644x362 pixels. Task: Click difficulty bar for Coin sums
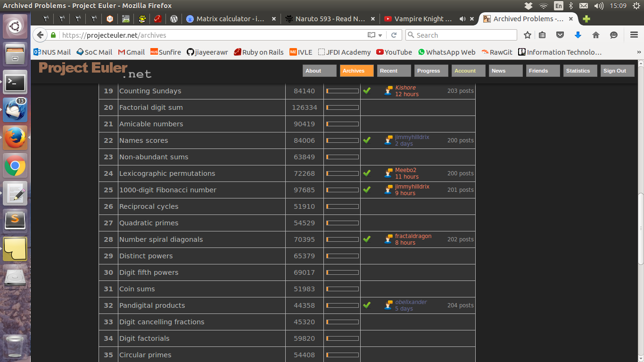pyautogui.click(x=342, y=289)
